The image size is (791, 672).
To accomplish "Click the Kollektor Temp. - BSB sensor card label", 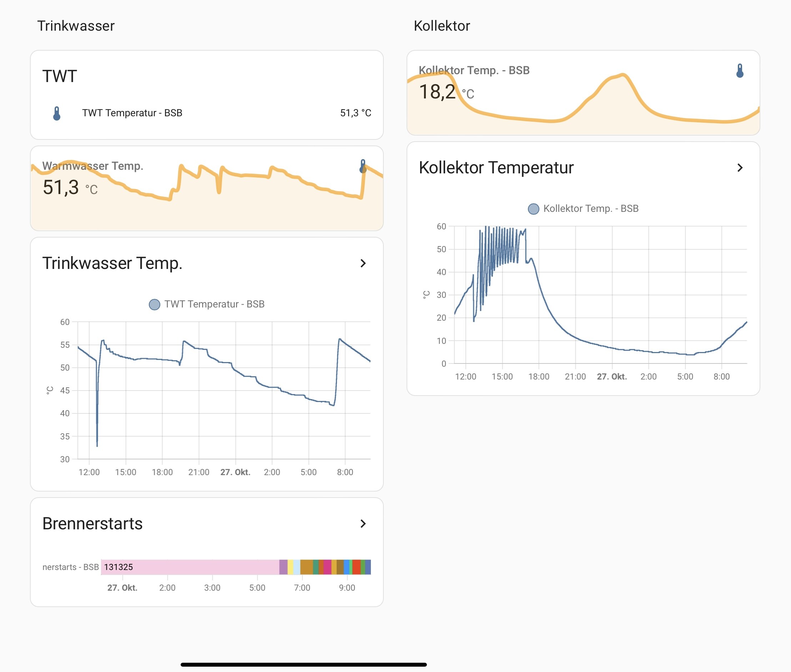I will [x=474, y=71].
